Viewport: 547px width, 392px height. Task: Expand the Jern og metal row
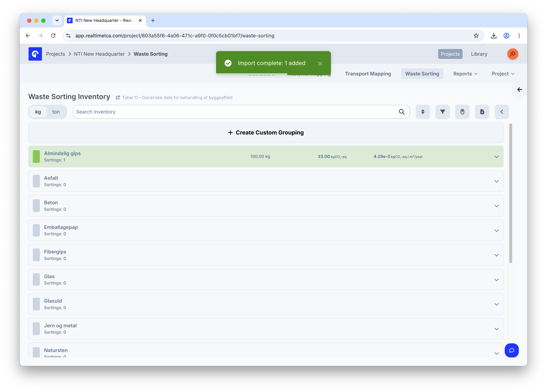tap(497, 329)
